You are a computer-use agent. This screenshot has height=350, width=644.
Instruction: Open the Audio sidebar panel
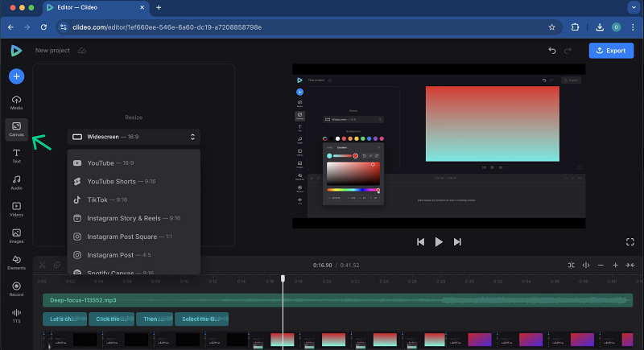tap(16, 183)
